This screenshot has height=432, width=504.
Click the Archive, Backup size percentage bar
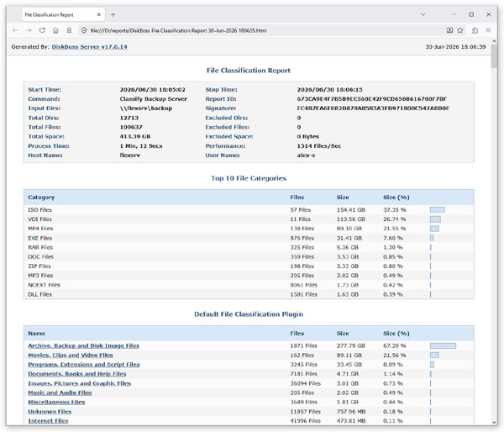tap(443, 345)
